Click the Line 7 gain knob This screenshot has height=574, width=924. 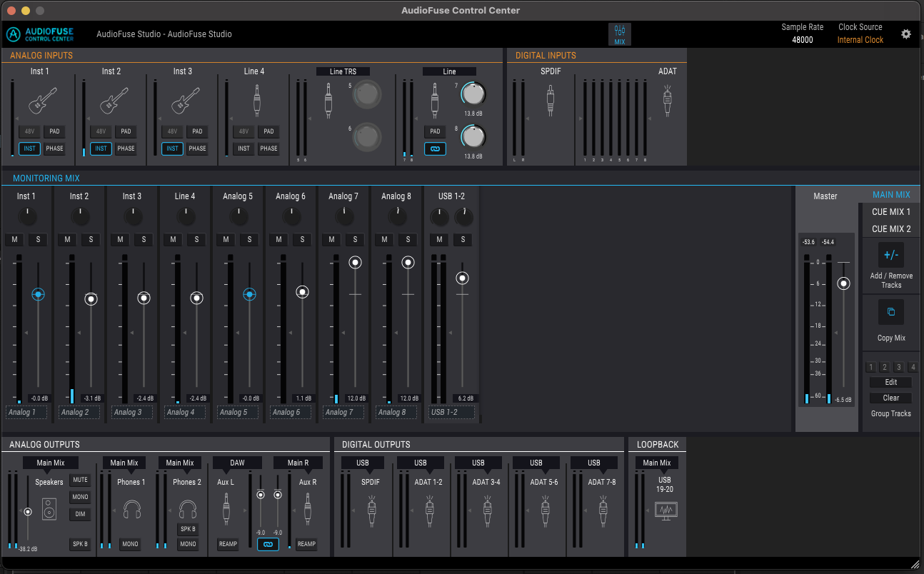(x=472, y=92)
